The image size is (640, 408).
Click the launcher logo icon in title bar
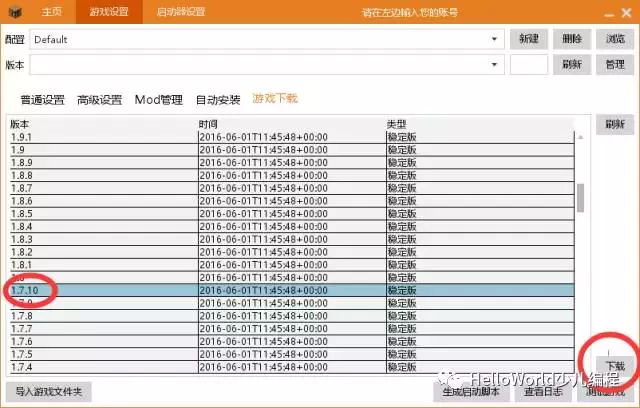[x=16, y=12]
